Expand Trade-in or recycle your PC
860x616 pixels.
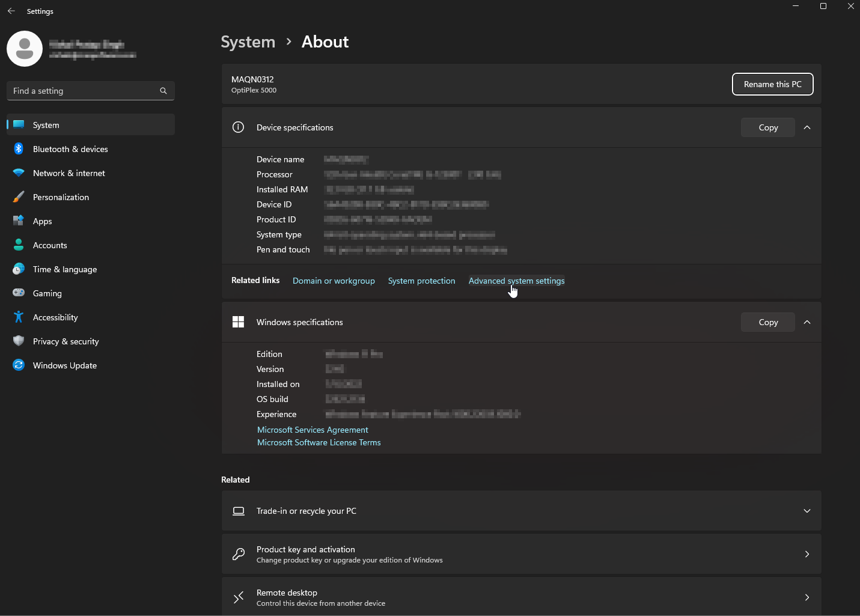[x=807, y=511]
